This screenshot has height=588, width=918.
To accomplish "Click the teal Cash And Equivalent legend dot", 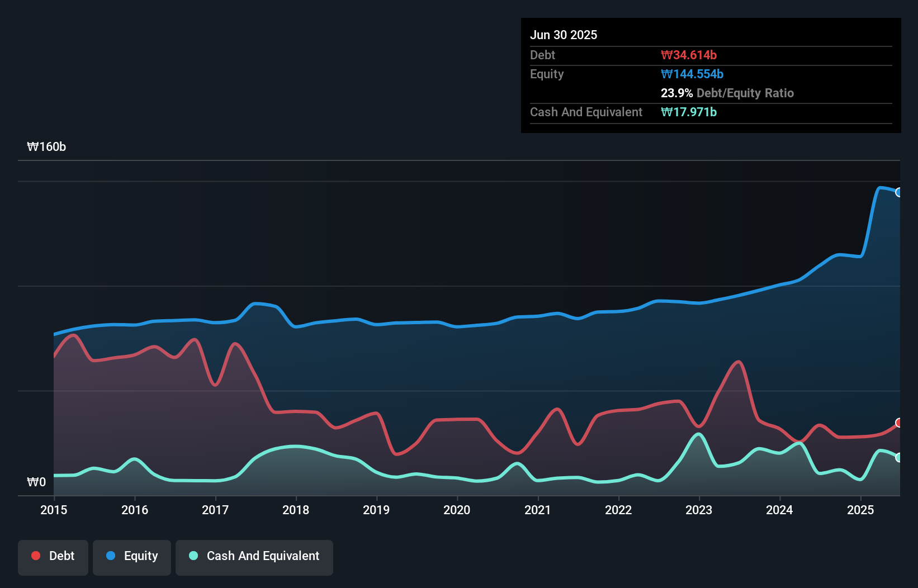I will 193,556.
